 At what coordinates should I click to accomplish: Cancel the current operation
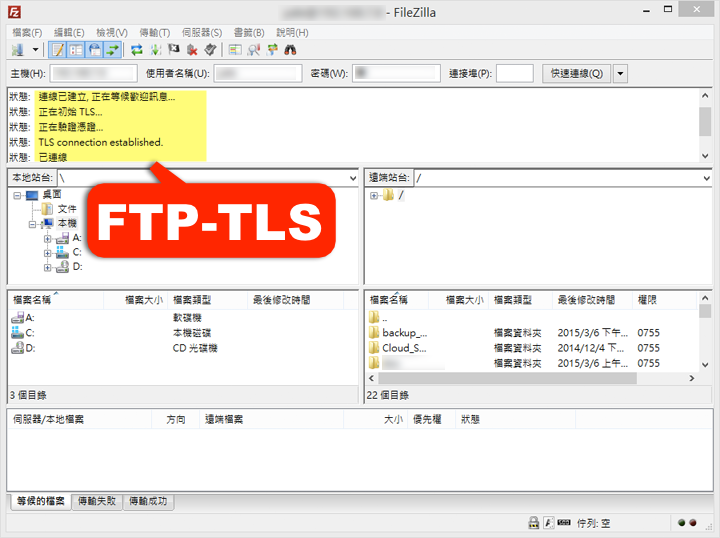point(174,50)
